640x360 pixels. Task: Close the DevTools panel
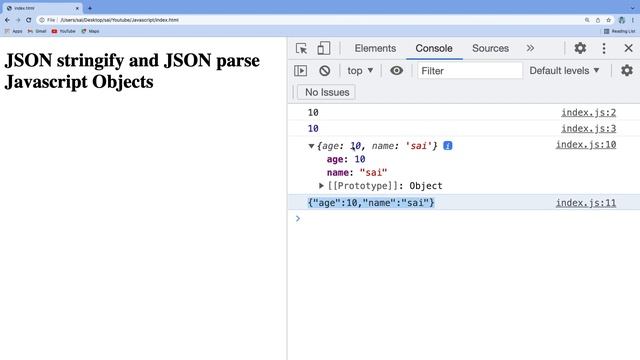[x=629, y=48]
